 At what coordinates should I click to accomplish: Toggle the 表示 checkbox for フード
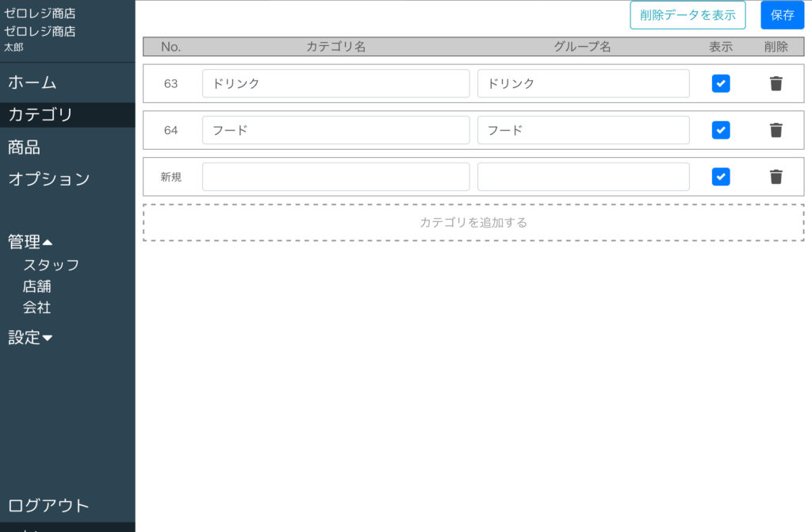(720, 130)
